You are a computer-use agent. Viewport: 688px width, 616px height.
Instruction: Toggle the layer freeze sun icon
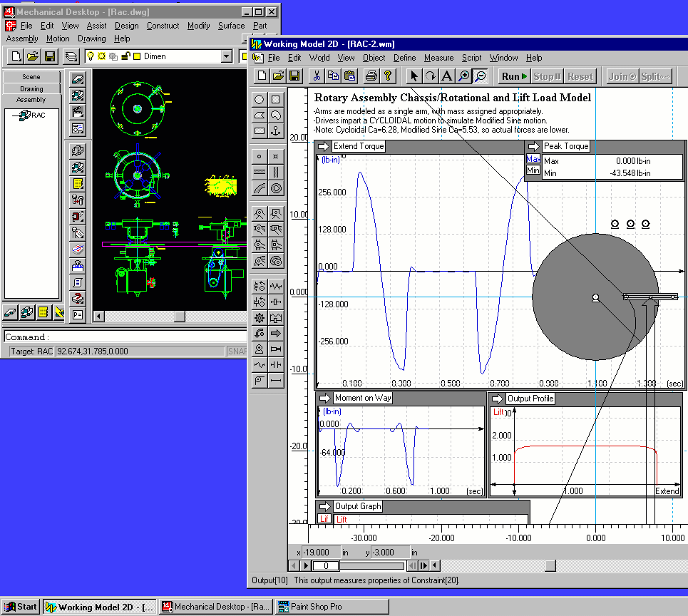coord(102,56)
